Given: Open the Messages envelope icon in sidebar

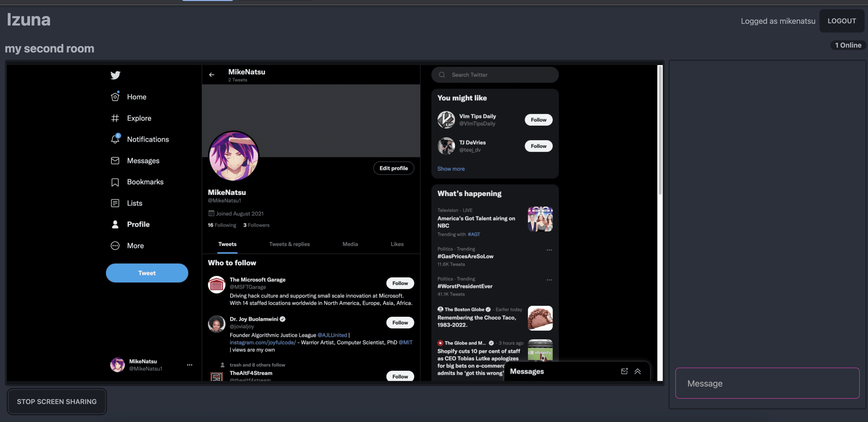Looking at the screenshot, I should pyautogui.click(x=115, y=160).
